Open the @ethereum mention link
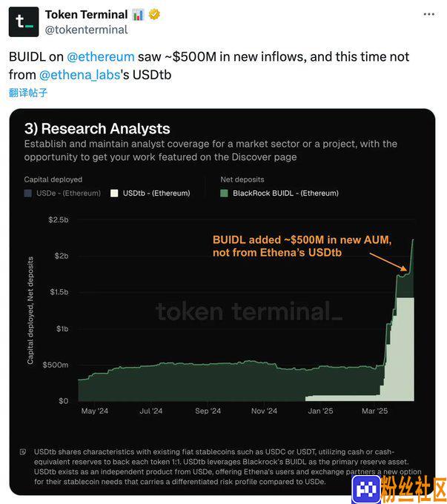Screen dimensions: 447x504 click(101, 56)
